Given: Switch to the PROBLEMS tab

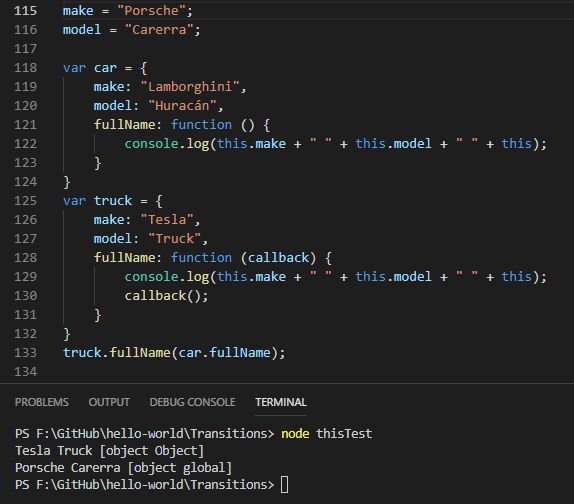Looking at the screenshot, I should 42,402.
